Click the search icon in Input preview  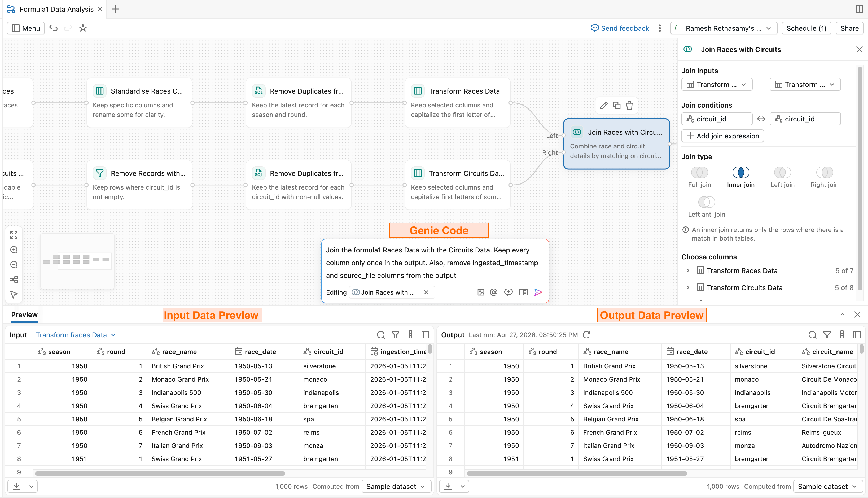click(380, 335)
